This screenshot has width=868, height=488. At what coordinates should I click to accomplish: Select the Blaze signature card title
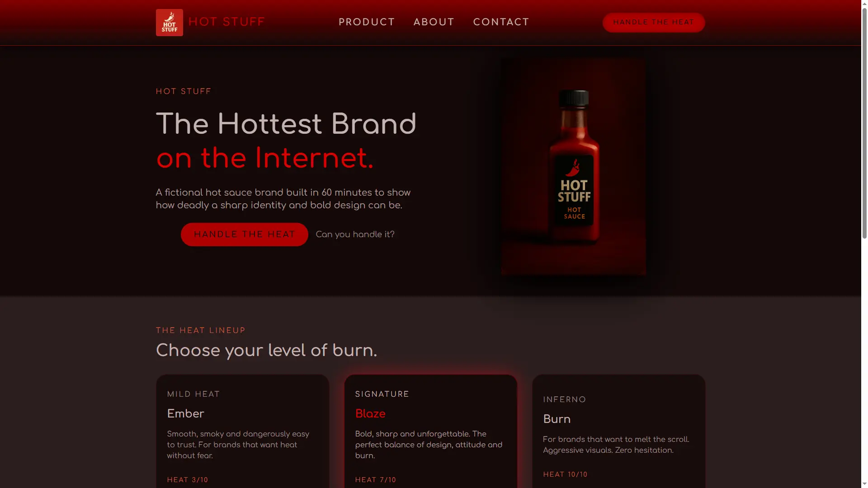[370, 414]
